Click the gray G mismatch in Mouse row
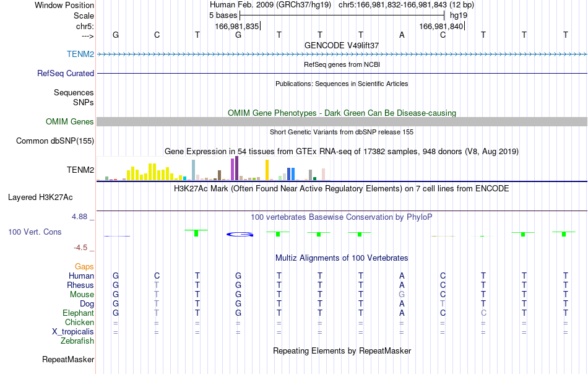 pos(402,295)
